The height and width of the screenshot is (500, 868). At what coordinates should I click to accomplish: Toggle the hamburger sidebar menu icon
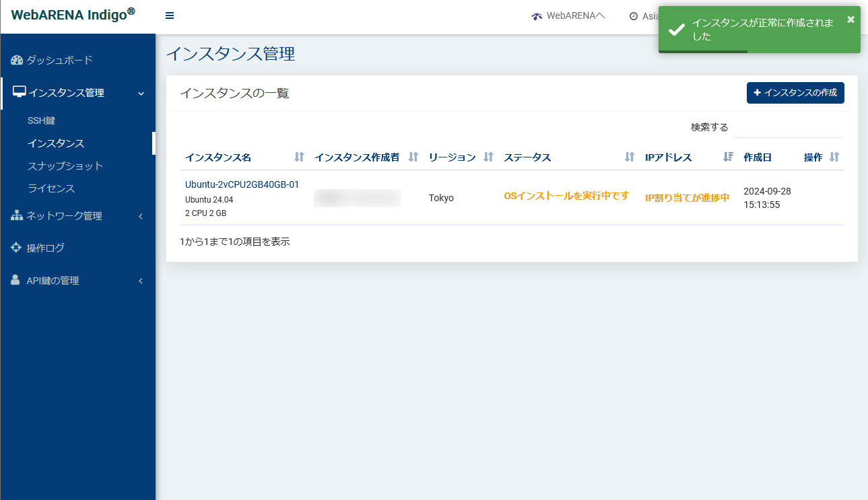(170, 16)
